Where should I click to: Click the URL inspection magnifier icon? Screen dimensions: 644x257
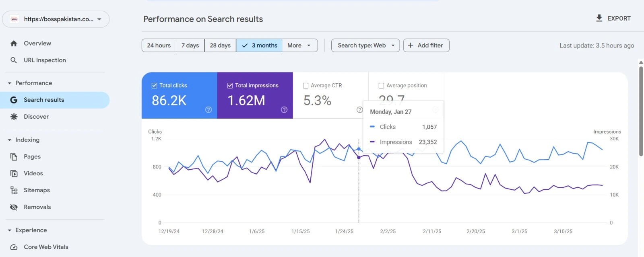pos(14,60)
